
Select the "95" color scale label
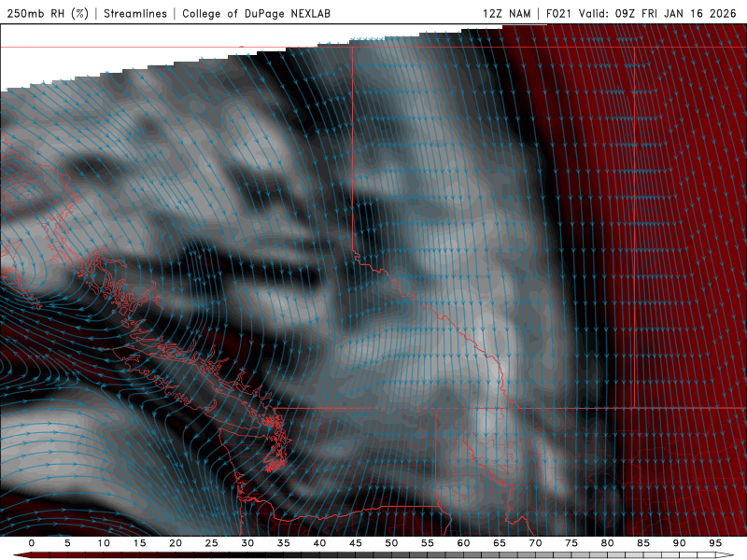(x=714, y=543)
